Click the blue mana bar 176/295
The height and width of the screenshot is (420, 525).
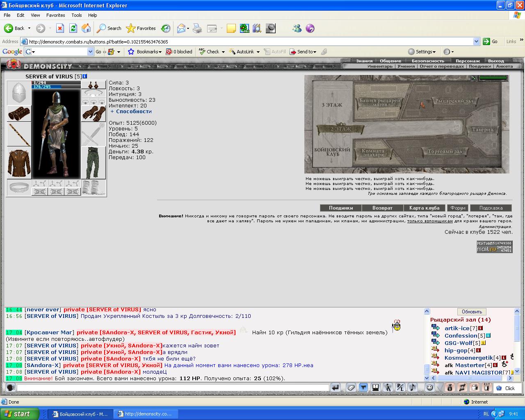tap(57, 87)
